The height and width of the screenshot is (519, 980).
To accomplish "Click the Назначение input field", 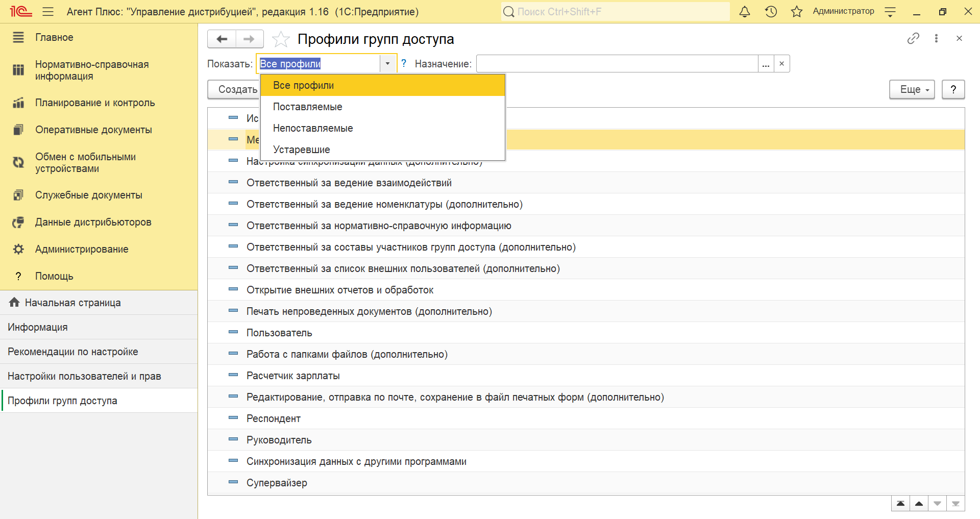I will tap(617, 64).
